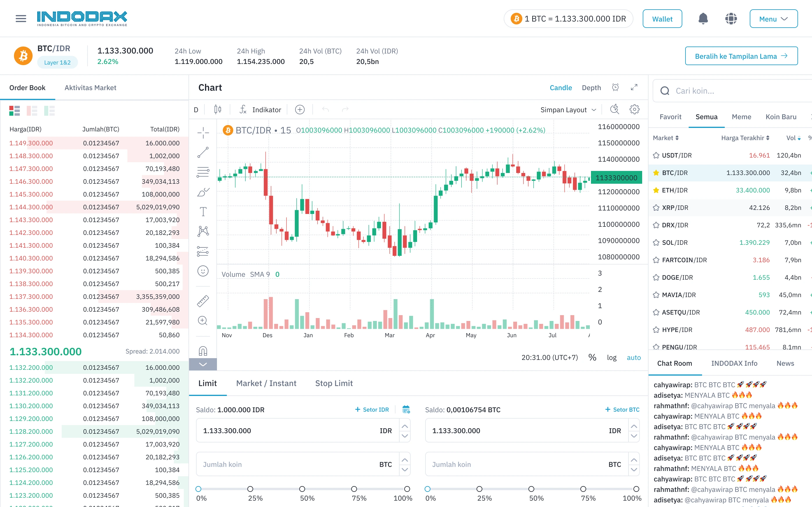Open the hamburger navigation menu

21,18
